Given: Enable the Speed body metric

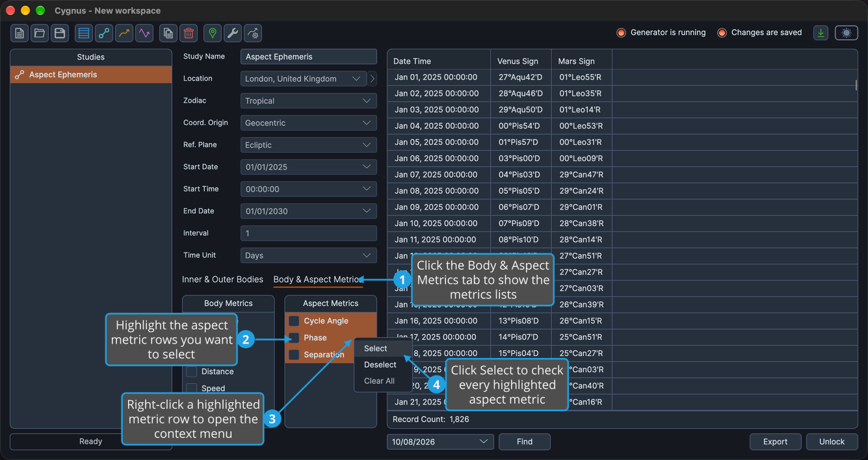Looking at the screenshot, I should [192, 389].
